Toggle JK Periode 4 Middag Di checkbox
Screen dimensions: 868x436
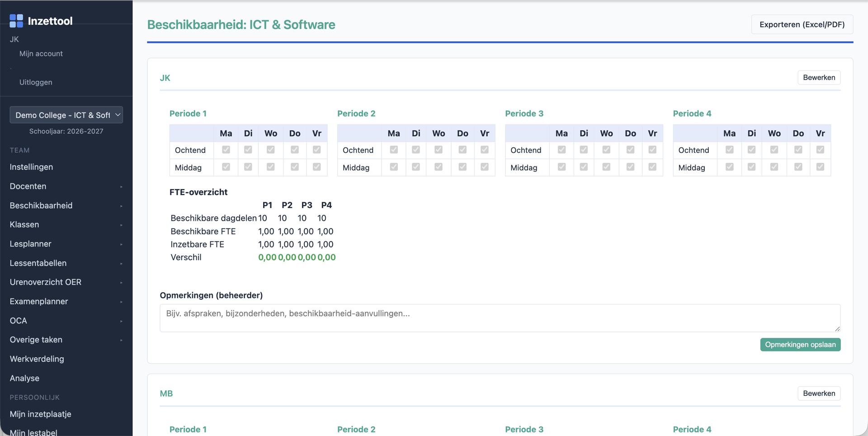point(751,167)
